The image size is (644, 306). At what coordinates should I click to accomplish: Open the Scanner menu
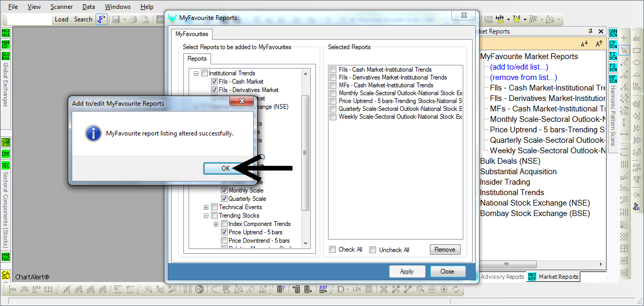[x=62, y=7]
